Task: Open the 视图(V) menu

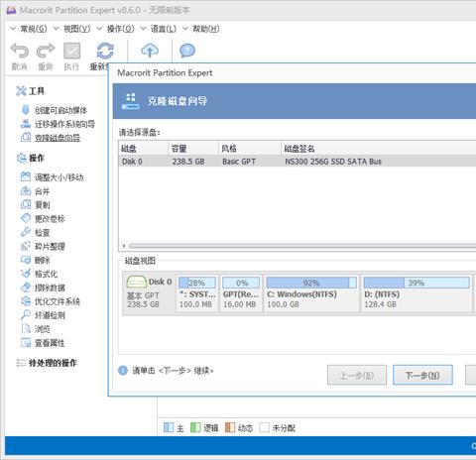Action: pyautogui.click(x=76, y=29)
